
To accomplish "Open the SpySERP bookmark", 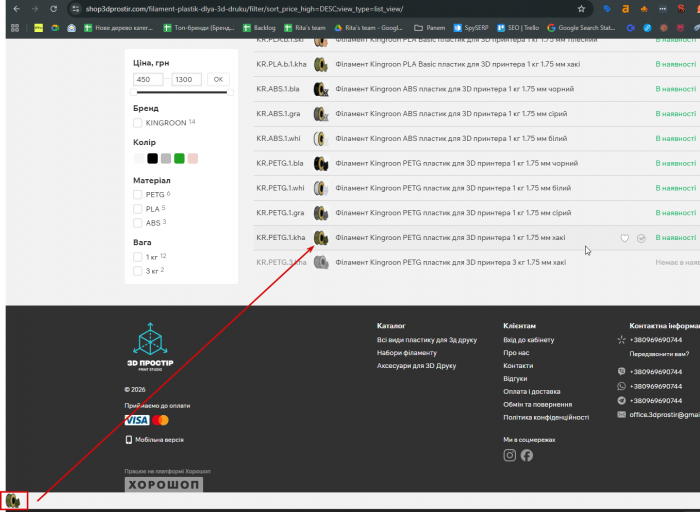I will (471, 28).
